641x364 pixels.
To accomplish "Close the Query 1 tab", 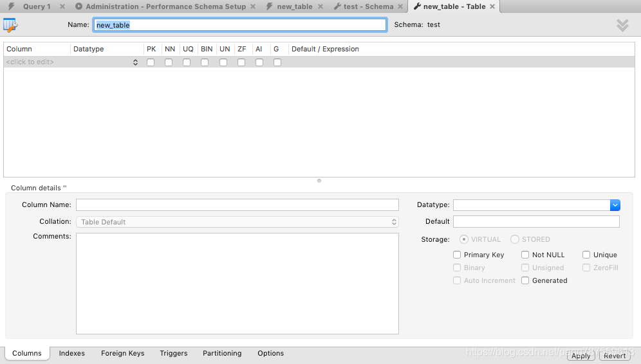I will [x=62, y=6].
